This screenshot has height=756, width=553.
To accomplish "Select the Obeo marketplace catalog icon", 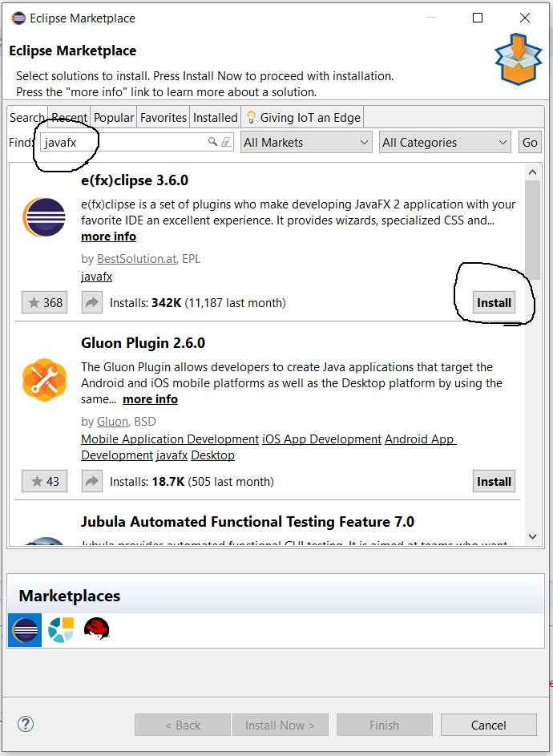I will 61,629.
